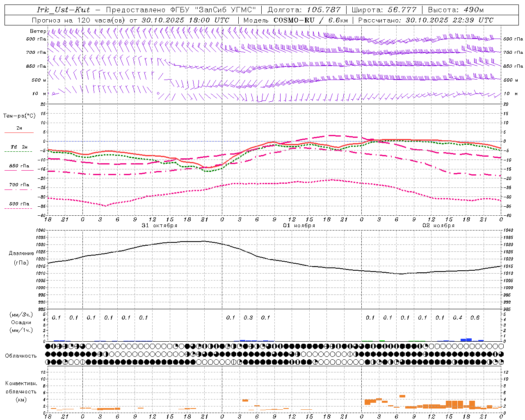This screenshot has width=525, height=420.
Task: Click the "(км)" unit label for convective cloud
Action: point(21,399)
